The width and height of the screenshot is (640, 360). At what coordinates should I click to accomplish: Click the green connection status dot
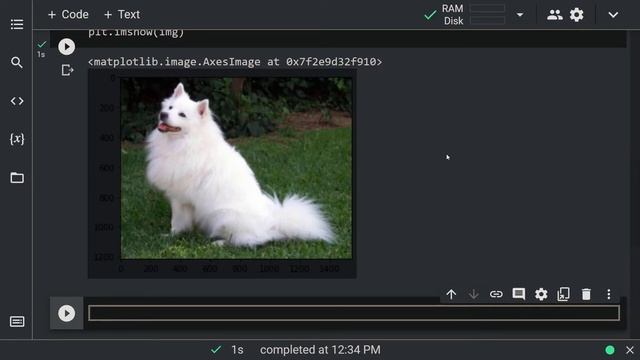610,350
